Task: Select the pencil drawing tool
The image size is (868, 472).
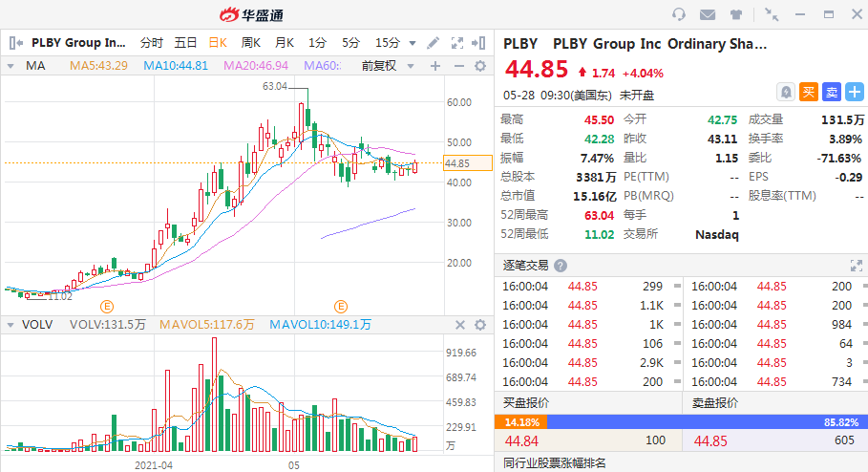Action: point(434,43)
